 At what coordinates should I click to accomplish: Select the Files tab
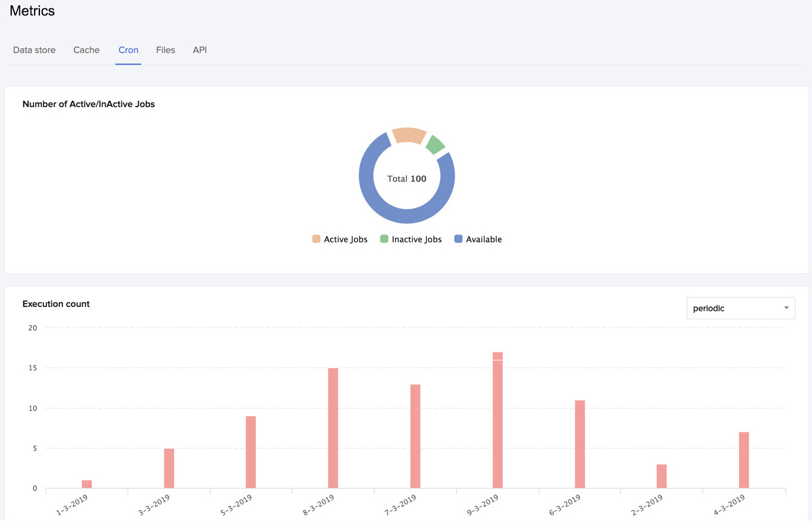click(x=165, y=50)
